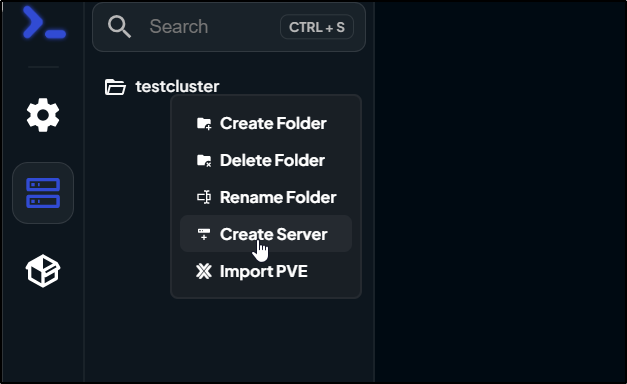The image size is (627, 384).
Task: Choose Rename Folder from context menu
Action: [x=266, y=197]
